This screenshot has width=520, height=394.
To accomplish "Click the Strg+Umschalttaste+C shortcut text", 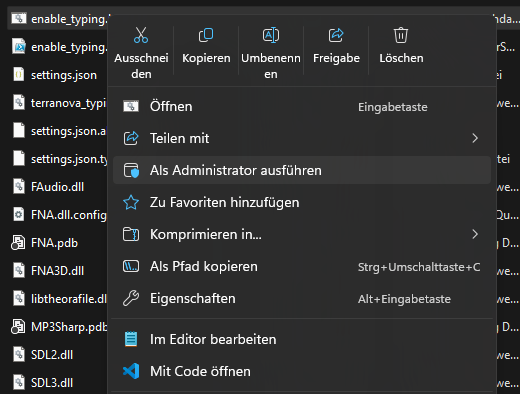I will click(x=419, y=267).
